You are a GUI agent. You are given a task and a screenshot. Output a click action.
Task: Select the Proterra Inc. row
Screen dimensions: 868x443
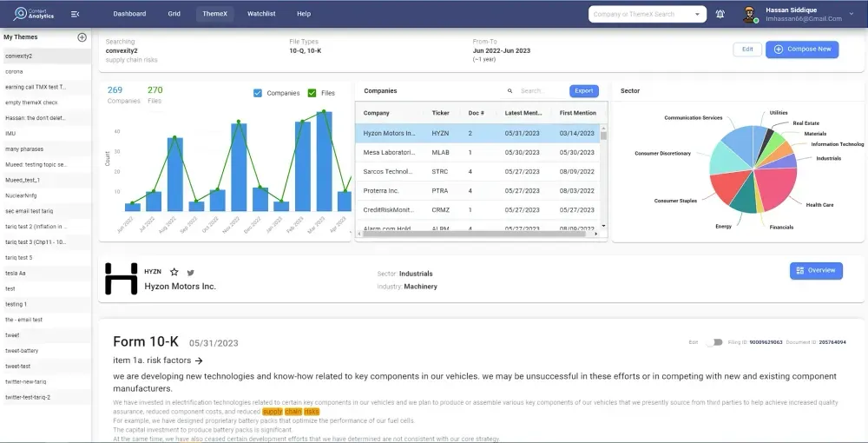(x=477, y=191)
